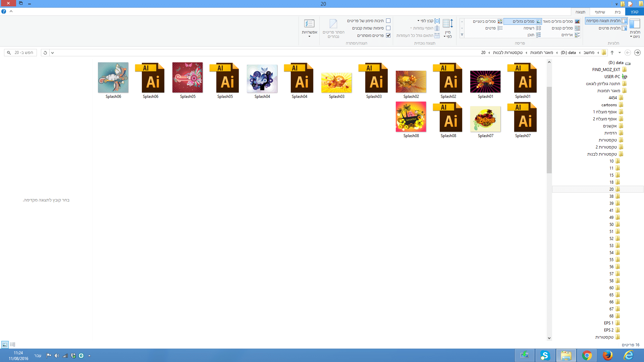644x362 pixels.
Task: Toggle the details pane button
Action: 612,28
